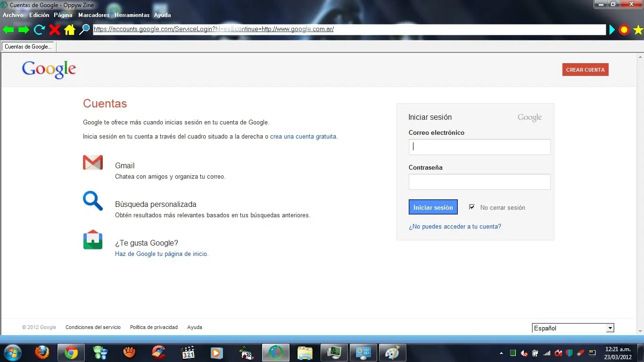Focus the Contraseña field
644x362 pixels.
point(479,182)
